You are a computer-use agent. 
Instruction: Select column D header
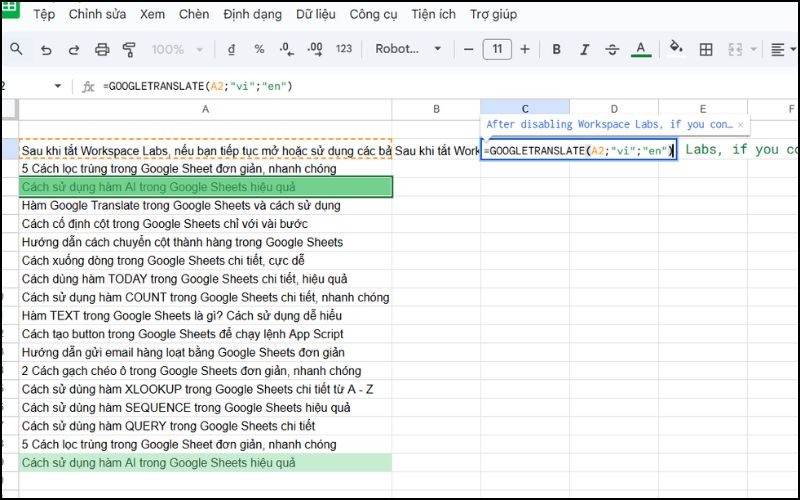[614, 108]
